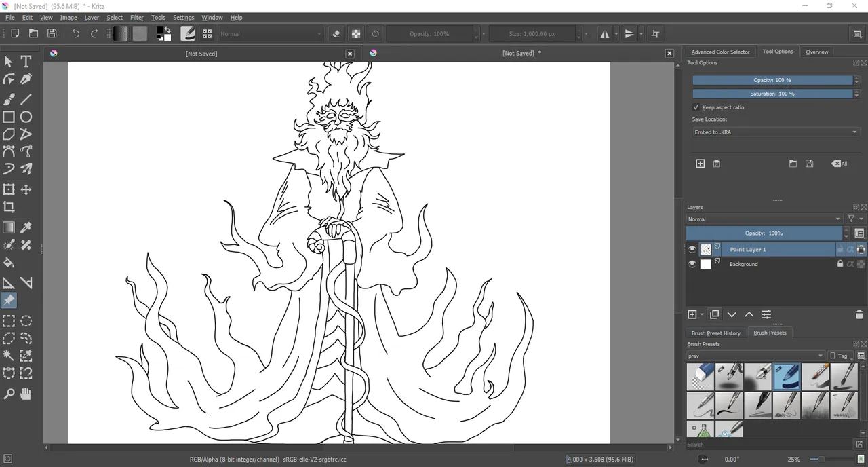Open the layer blending mode Normal dropdown
The image size is (868, 467).
coord(764,219)
